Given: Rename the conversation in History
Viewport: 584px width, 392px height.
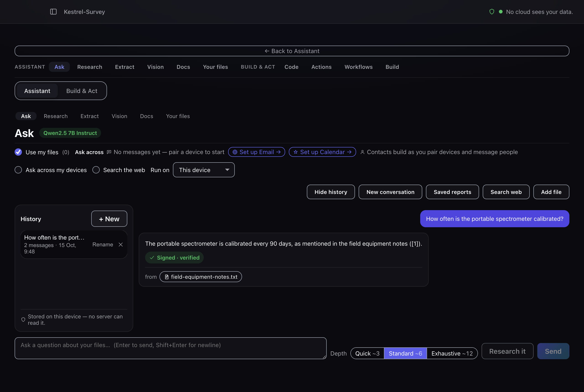Looking at the screenshot, I should 103,245.
